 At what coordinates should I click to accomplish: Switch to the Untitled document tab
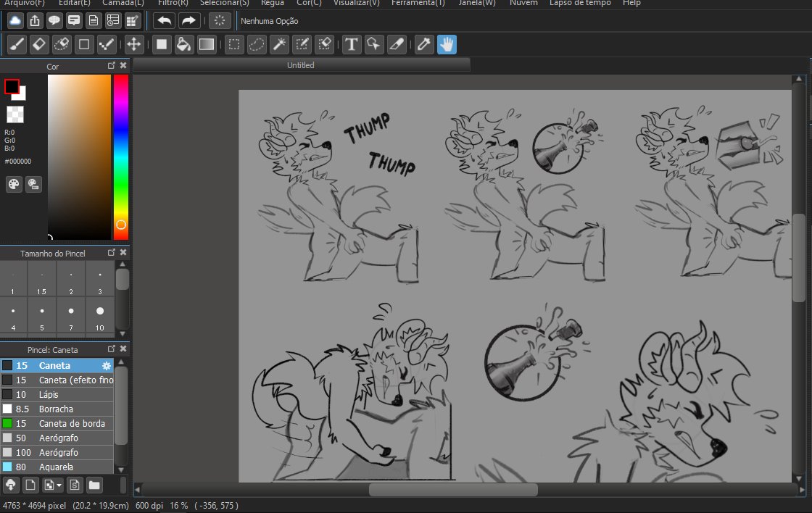[x=301, y=65]
